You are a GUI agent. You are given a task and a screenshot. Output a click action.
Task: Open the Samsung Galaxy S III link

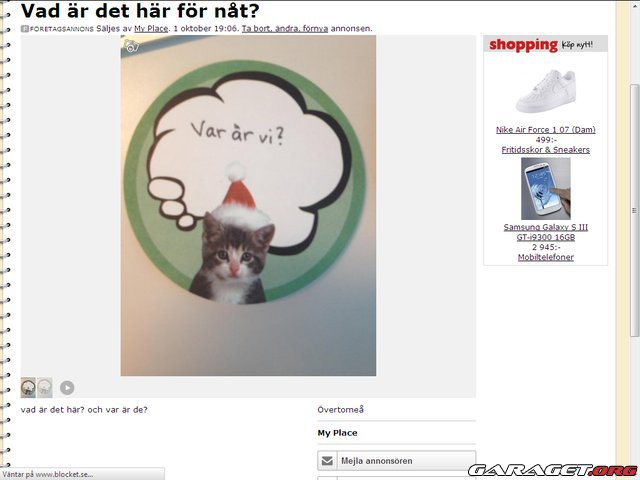546,232
